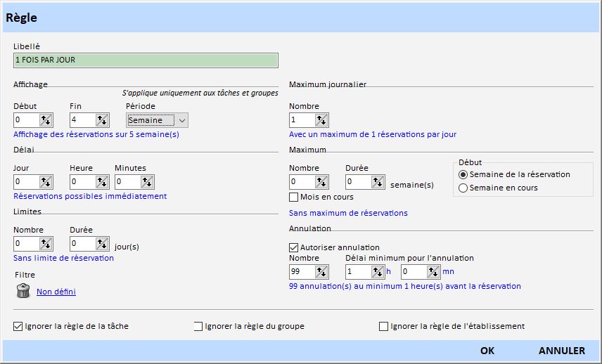Click the Non défini filter link
The image size is (602, 364).
click(x=56, y=292)
